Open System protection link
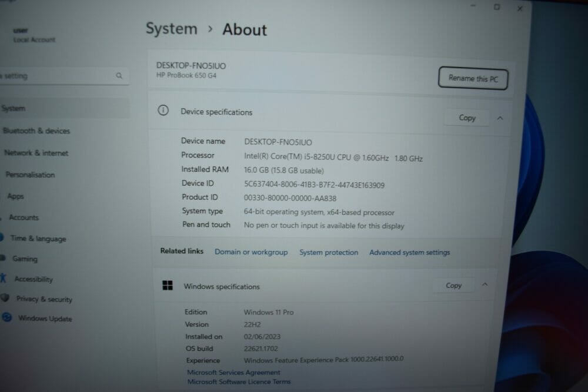The width and height of the screenshot is (588, 392). pyautogui.click(x=329, y=253)
